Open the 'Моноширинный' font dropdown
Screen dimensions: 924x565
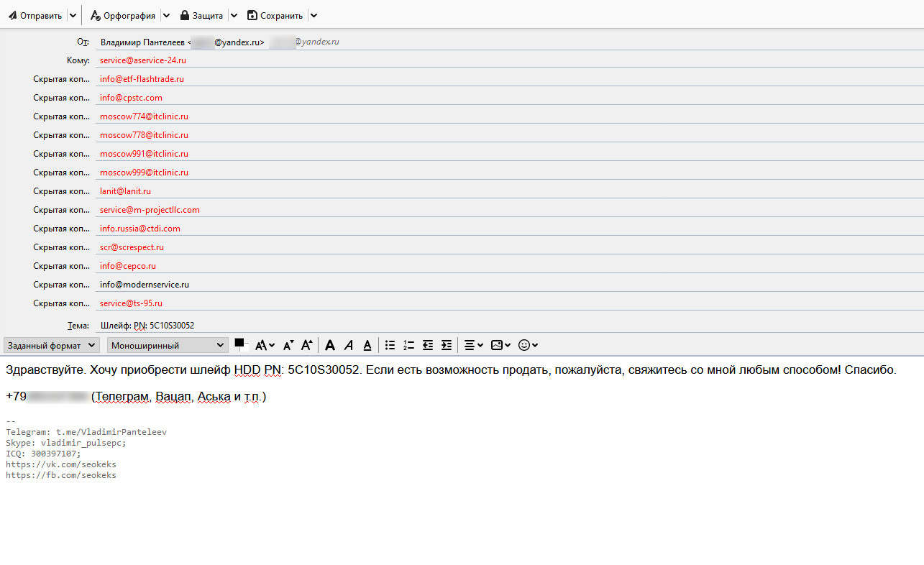tap(168, 345)
